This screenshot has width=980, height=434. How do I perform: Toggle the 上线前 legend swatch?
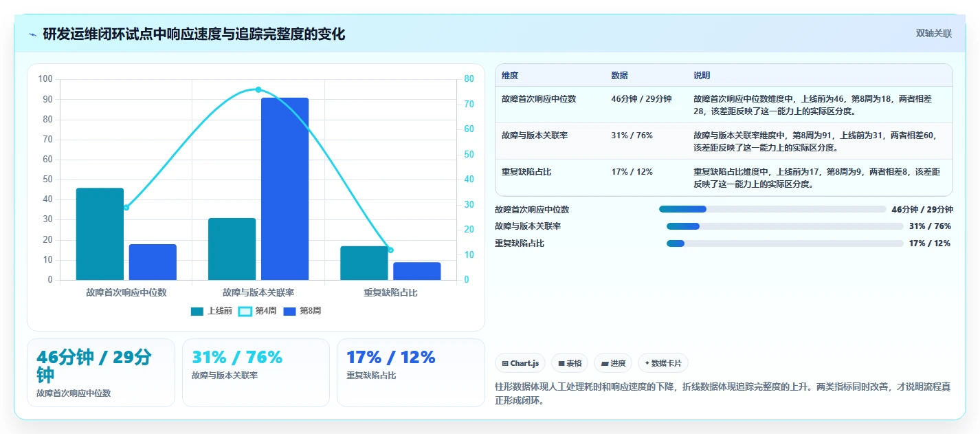(197, 312)
